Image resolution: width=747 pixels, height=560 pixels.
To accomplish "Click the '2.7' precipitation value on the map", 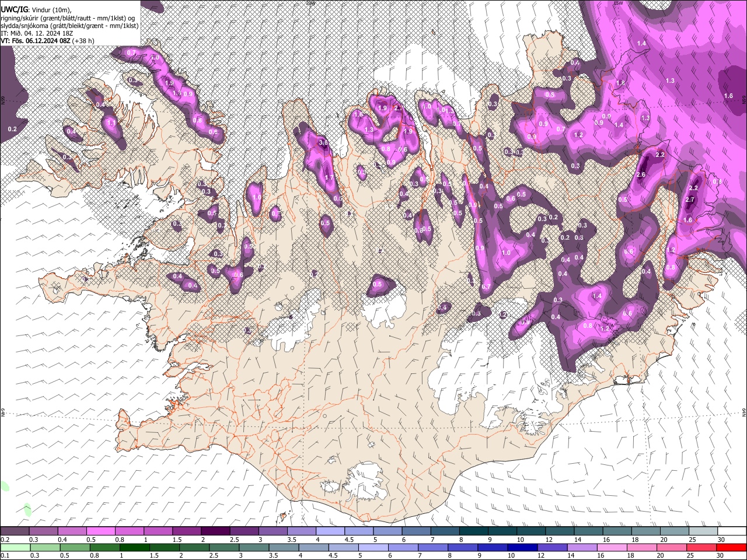I will [690, 200].
